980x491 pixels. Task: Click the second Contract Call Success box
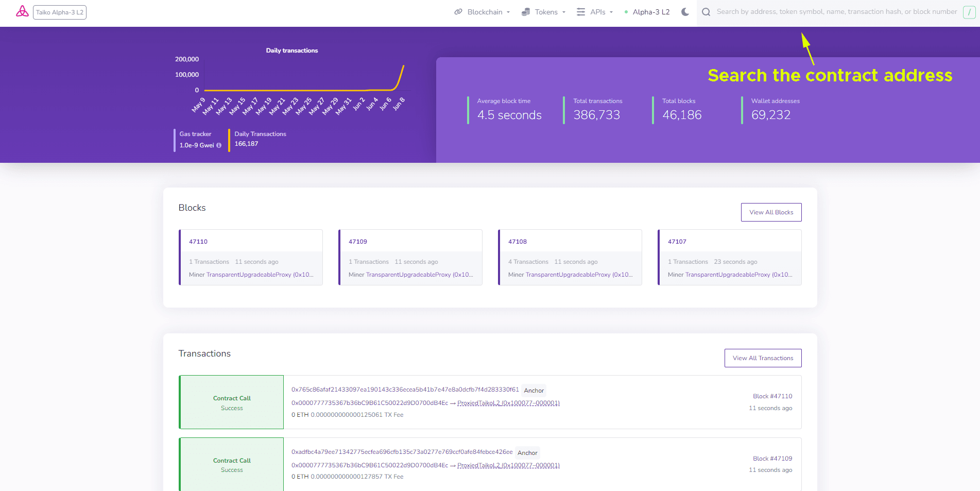click(232, 464)
